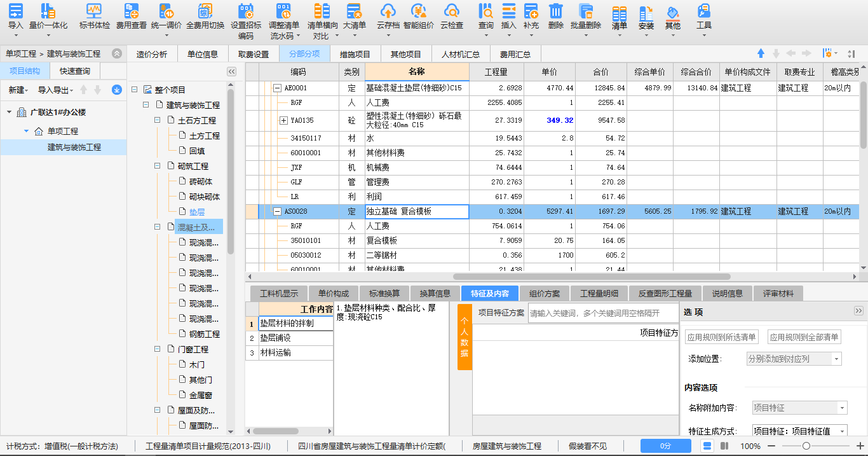Click blue download arrow in project panel
This screenshot has height=456, width=868.
[117, 90]
